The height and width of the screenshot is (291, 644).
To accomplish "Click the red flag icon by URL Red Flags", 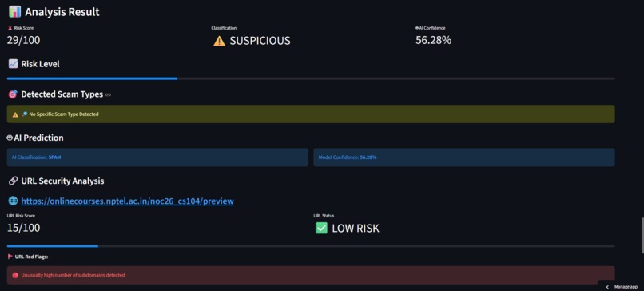I will (10, 257).
